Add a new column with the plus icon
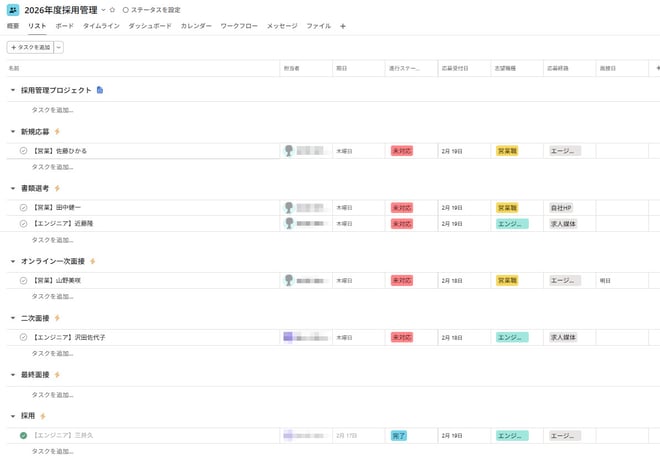660x463 pixels. click(x=656, y=68)
